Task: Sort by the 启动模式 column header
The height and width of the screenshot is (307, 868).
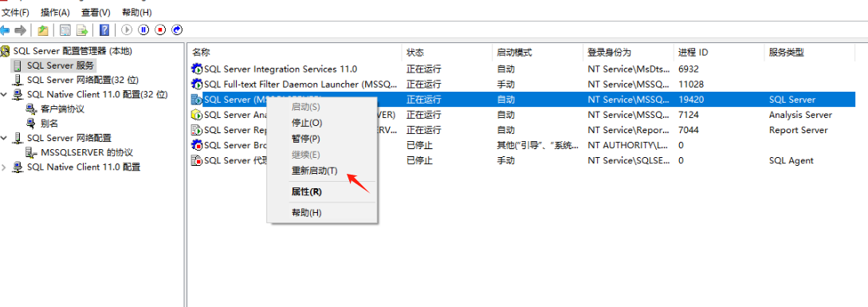Action: (x=537, y=53)
